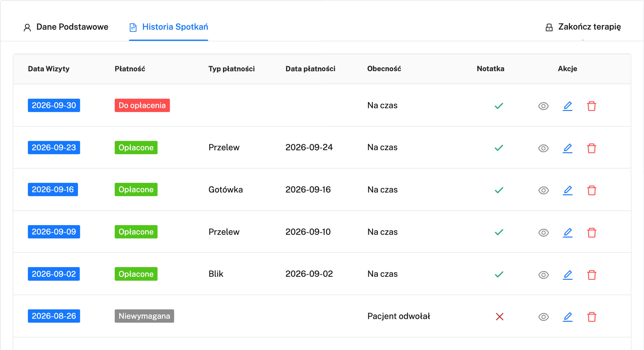644x350 pixels.
Task: Delete the 2026-09-16 visit (trash icon)
Action: (592, 191)
